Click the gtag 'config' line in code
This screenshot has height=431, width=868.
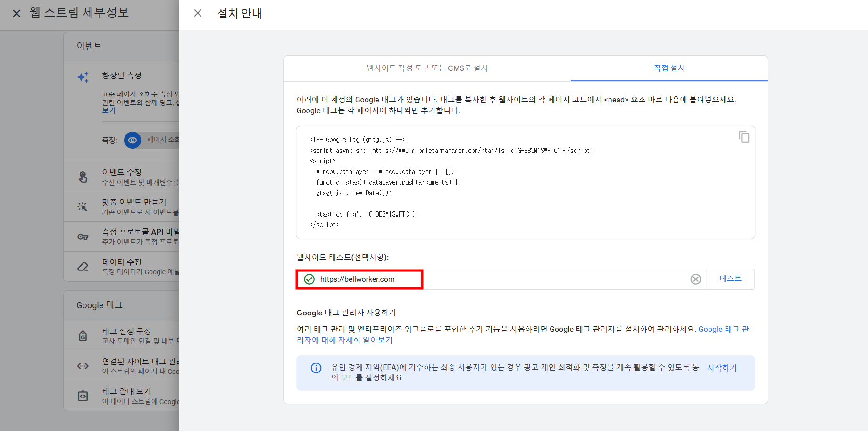367,214
